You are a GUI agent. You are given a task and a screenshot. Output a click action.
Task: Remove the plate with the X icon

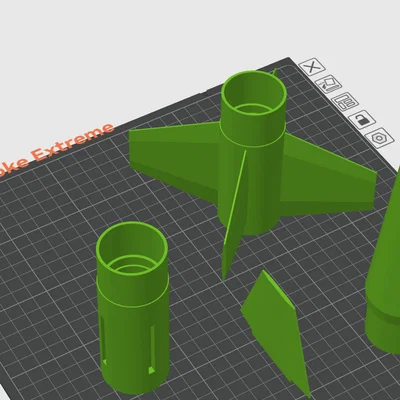[x=312, y=67]
